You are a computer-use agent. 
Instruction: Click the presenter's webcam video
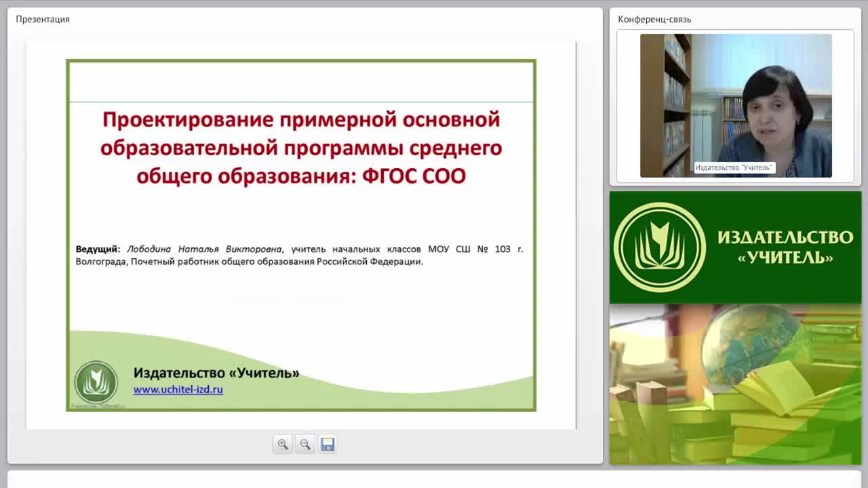pos(736,106)
